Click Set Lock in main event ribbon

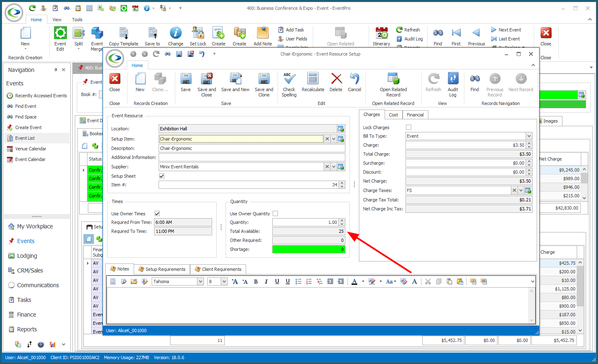pyautogui.click(x=198, y=36)
